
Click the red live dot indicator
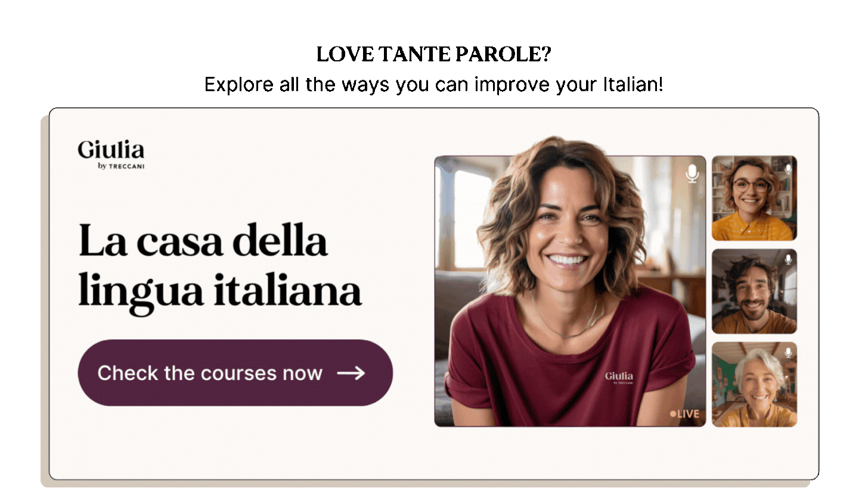673,414
